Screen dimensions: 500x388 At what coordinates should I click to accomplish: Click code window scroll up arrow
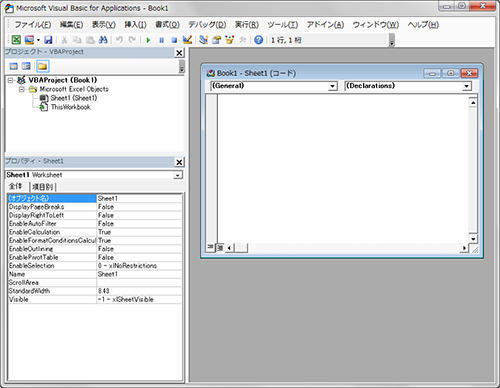(473, 103)
